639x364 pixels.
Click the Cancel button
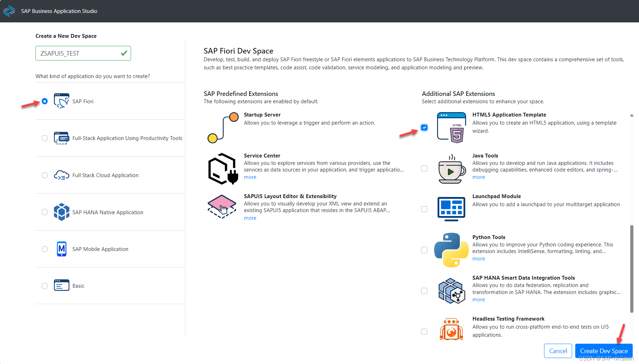(x=558, y=351)
